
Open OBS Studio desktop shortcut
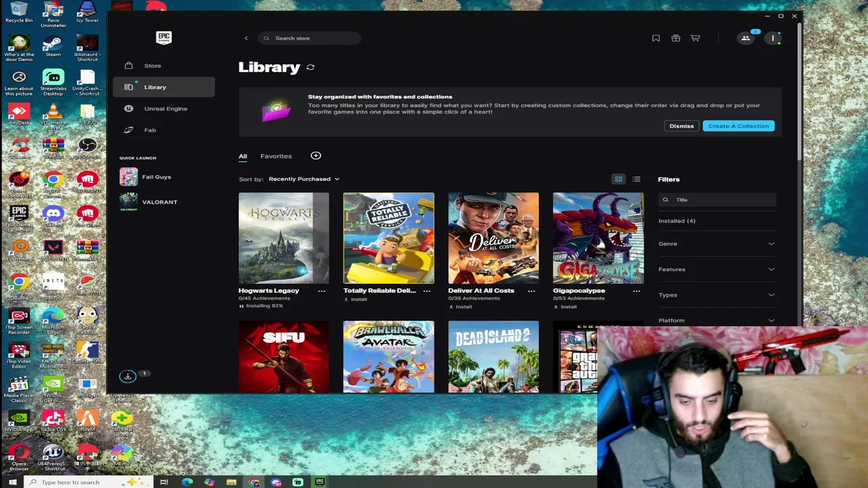[x=87, y=148]
